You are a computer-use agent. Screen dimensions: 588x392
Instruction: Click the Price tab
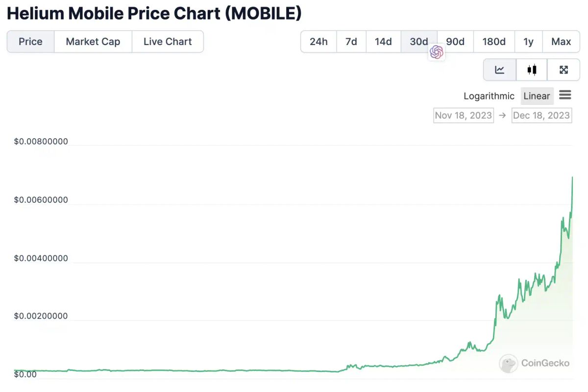coord(30,42)
